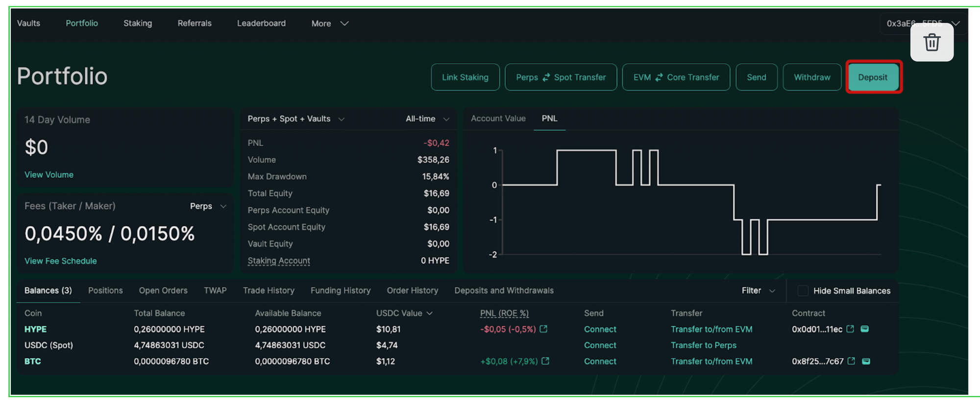Click the Deposit button
The width and height of the screenshot is (980, 406).
[873, 77]
